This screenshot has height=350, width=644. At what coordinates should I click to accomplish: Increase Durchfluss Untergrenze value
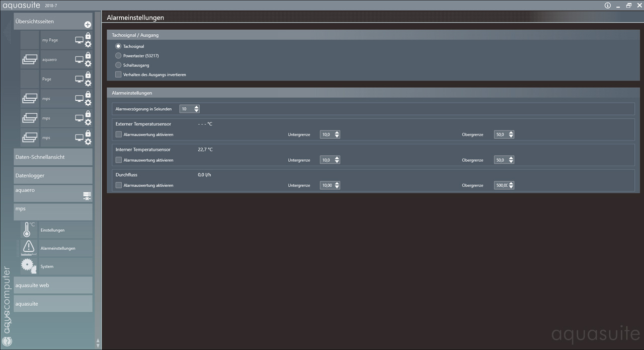point(337,183)
